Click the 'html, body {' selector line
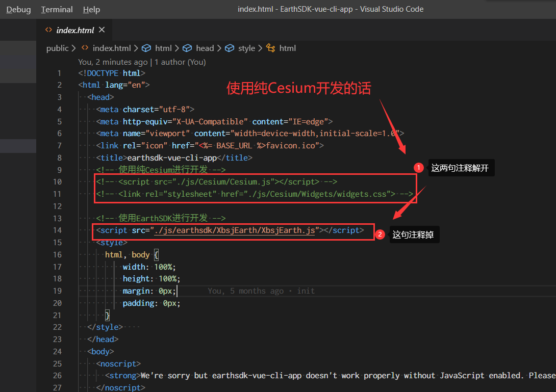The height and width of the screenshot is (392, 556). pyautogui.click(x=132, y=255)
